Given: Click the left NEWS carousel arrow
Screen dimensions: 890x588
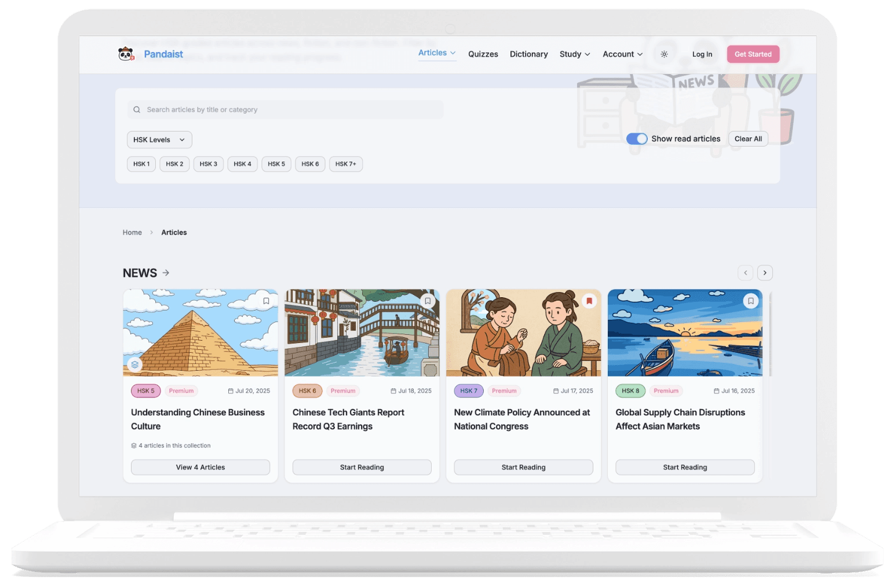Looking at the screenshot, I should click(746, 272).
